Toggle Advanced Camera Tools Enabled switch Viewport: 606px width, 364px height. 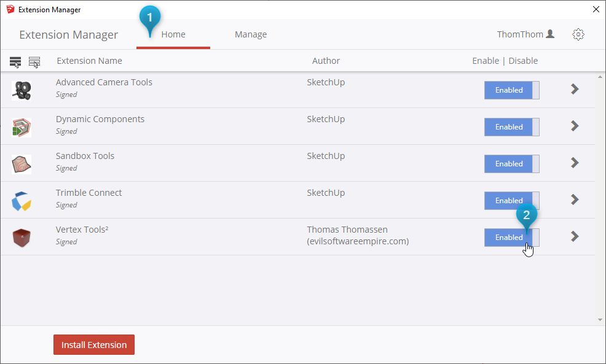[511, 90]
